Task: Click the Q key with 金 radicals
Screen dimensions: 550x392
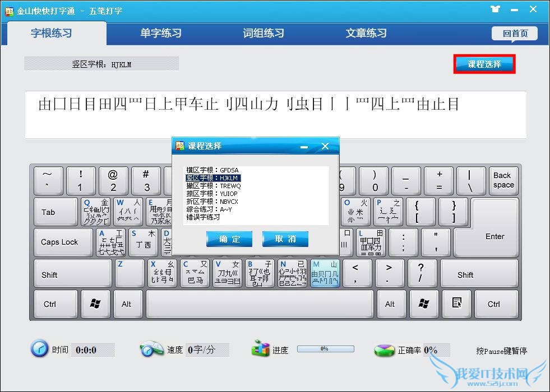Action: coord(95,212)
